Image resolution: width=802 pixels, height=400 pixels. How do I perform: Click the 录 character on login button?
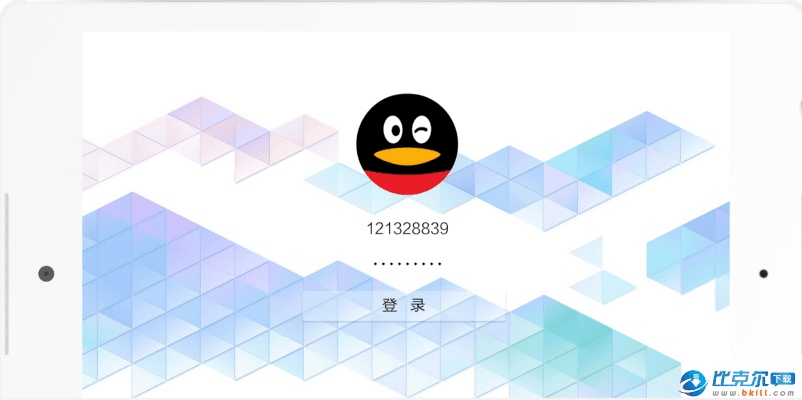[419, 306]
